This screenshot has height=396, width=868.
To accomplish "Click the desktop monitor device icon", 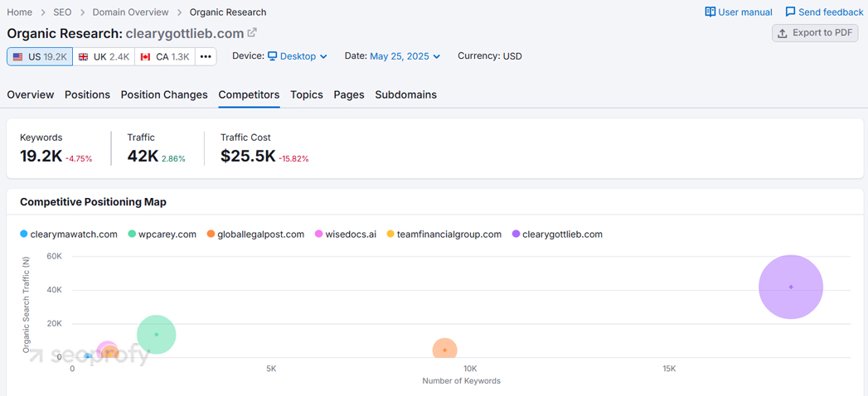I will (273, 56).
